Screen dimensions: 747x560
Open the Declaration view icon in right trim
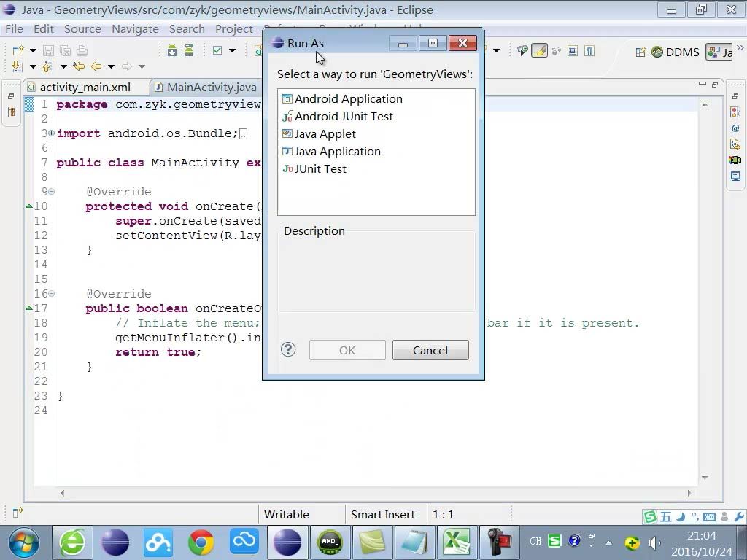point(735,144)
